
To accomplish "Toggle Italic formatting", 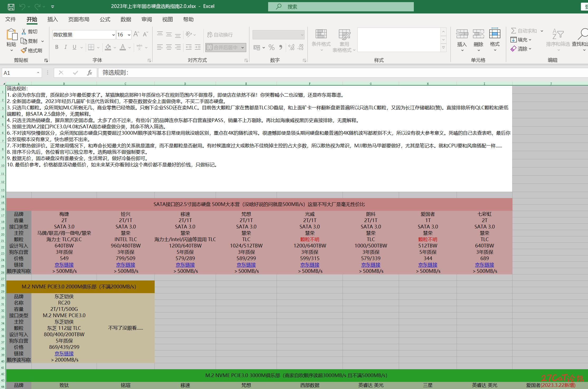I will tap(65, 47).
